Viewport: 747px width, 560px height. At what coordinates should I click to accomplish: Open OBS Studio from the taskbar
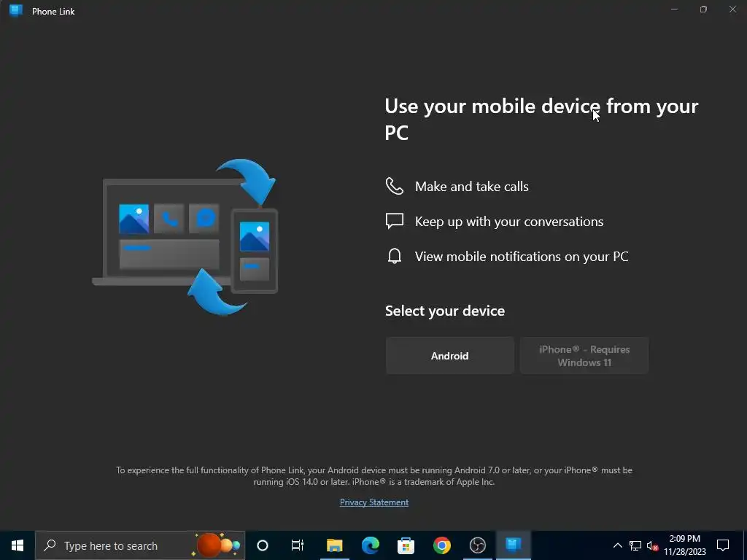point(477,545)
